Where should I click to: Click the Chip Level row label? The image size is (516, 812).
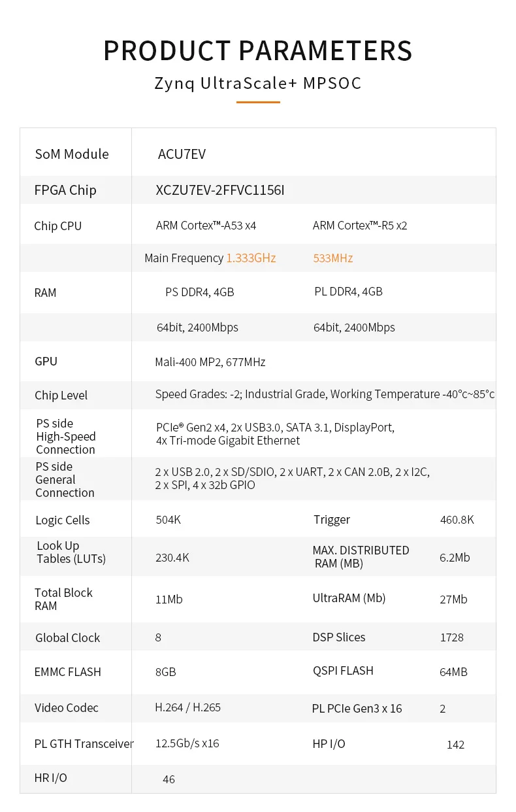(61, 396)
